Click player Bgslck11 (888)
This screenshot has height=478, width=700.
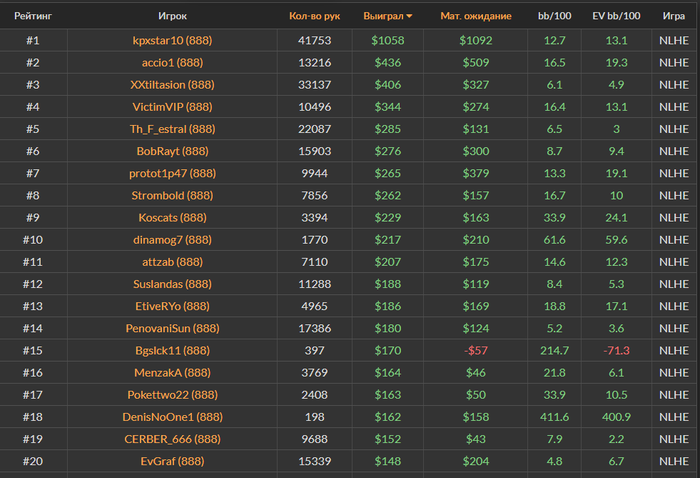point(172,350)
